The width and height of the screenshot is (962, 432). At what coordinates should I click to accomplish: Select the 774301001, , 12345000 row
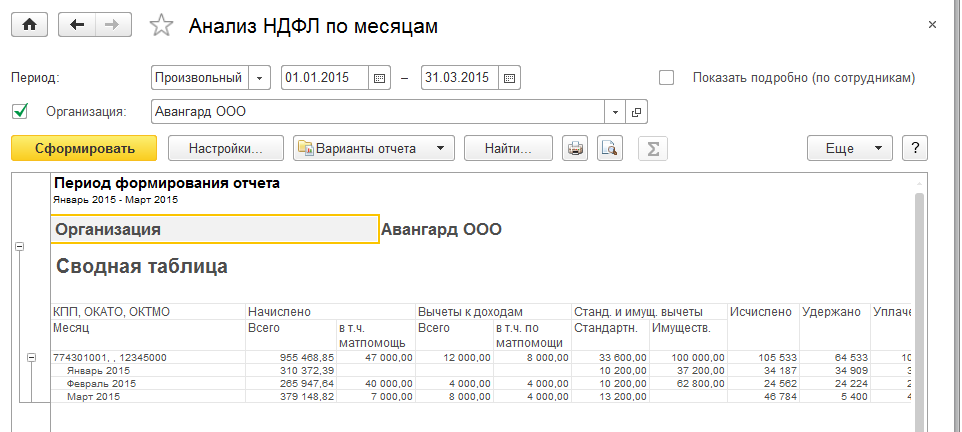coord(148,357)
